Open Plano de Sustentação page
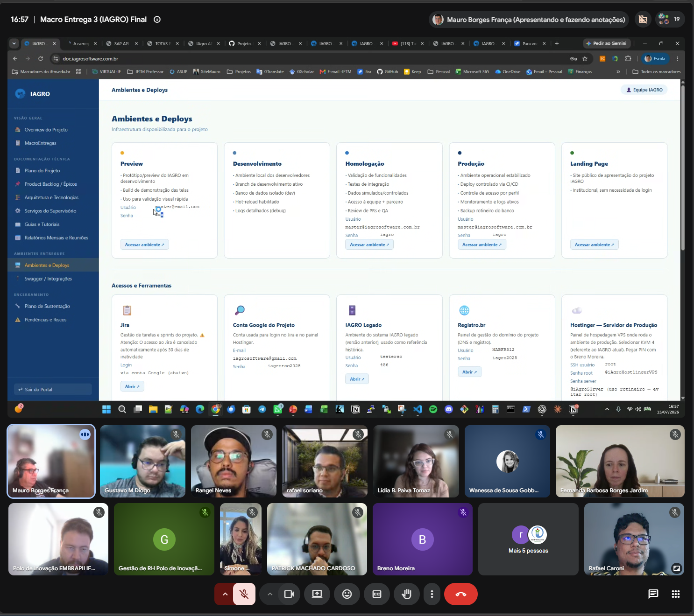 point(47,307)
